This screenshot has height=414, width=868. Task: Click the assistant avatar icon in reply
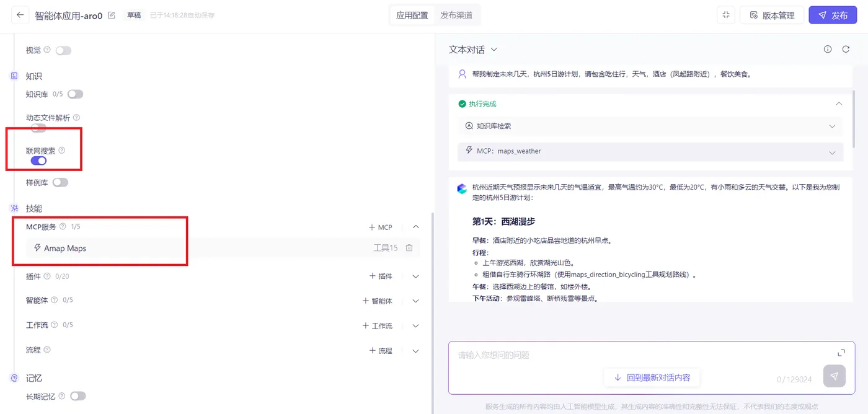[462, 188]
